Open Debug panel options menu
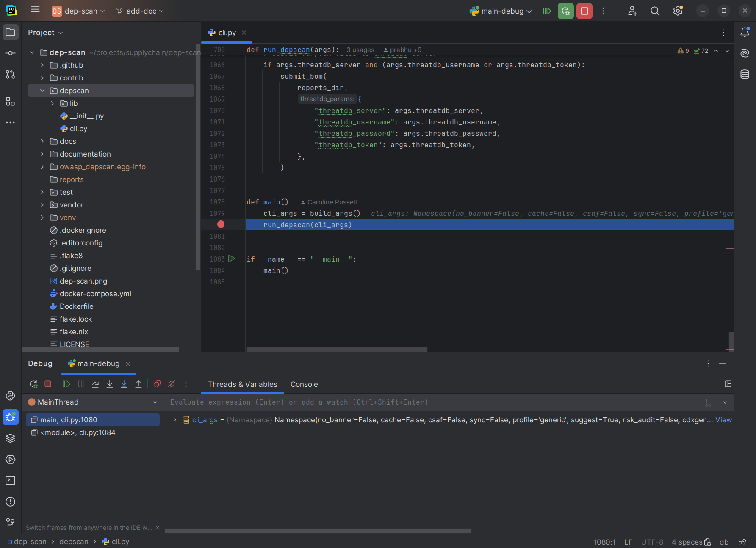The height and width of the screenshot is (548, 756). (708, 363)
